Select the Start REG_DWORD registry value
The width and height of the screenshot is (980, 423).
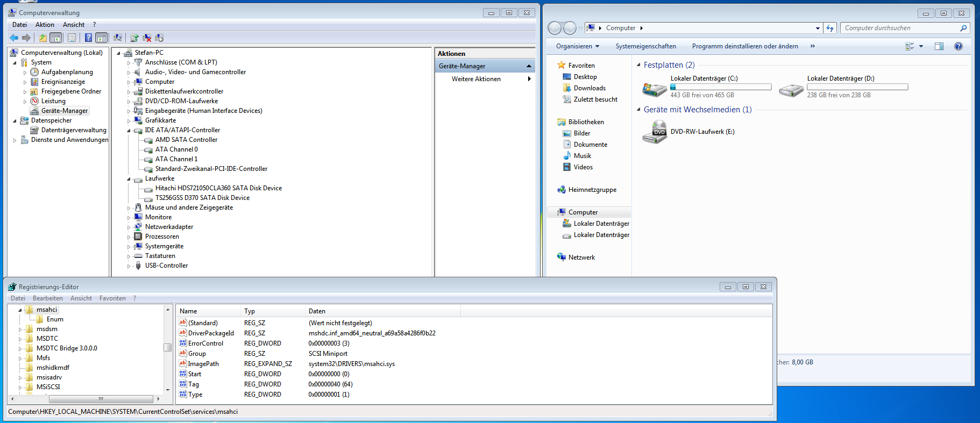click(195, 374)
